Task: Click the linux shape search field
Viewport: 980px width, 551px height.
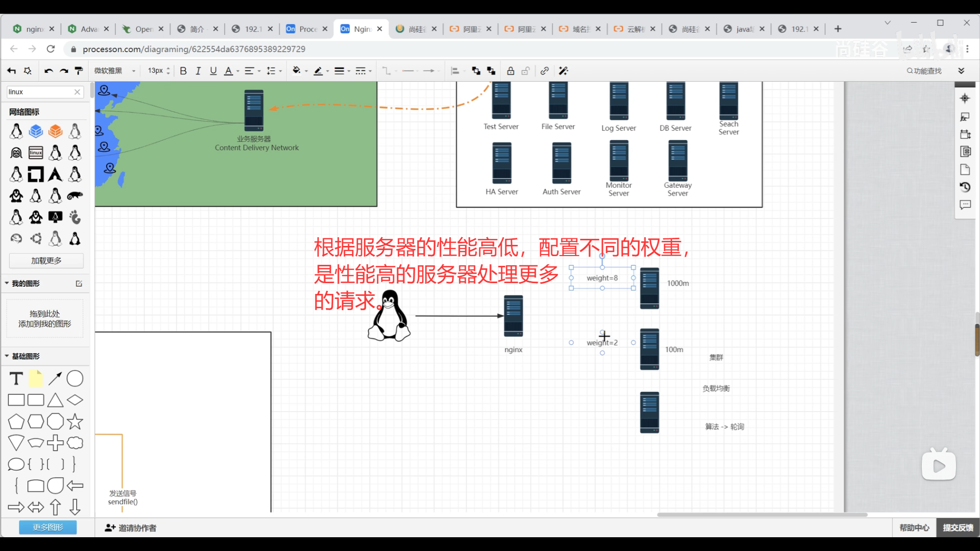Action: coord(40,92)
